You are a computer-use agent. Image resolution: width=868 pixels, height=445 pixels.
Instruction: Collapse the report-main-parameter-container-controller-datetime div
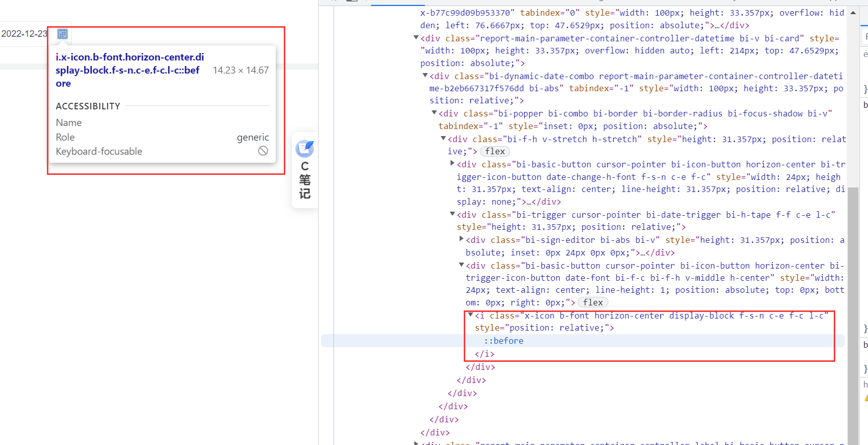[416, 38]
